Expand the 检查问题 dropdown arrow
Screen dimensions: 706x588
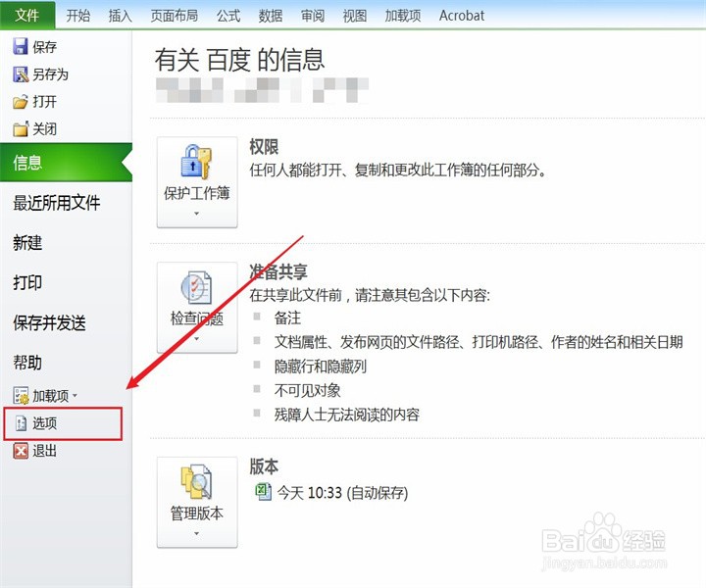tap(196, 339)
